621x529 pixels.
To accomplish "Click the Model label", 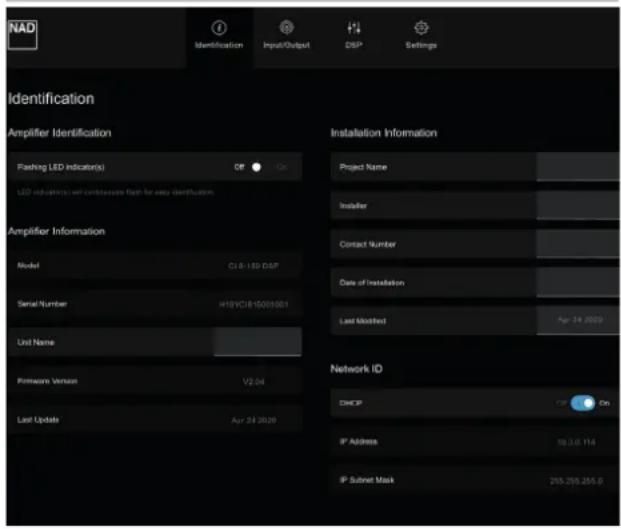I will point(28,265).
